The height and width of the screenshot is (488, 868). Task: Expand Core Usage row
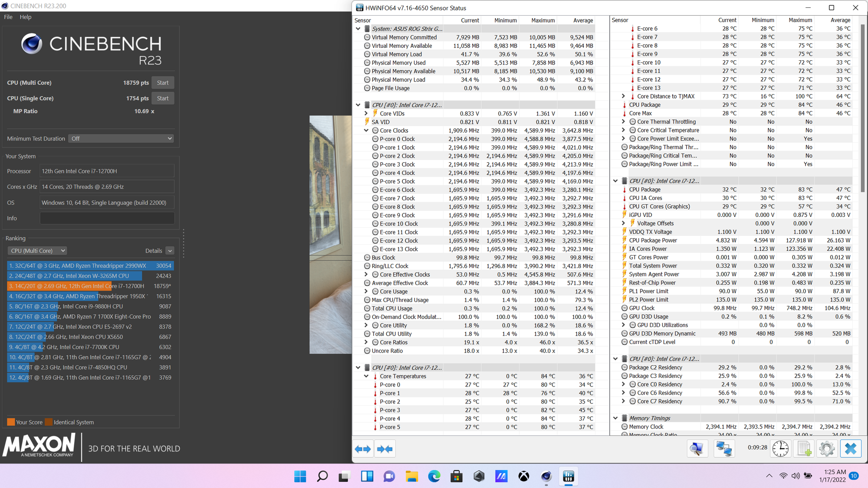366,291
